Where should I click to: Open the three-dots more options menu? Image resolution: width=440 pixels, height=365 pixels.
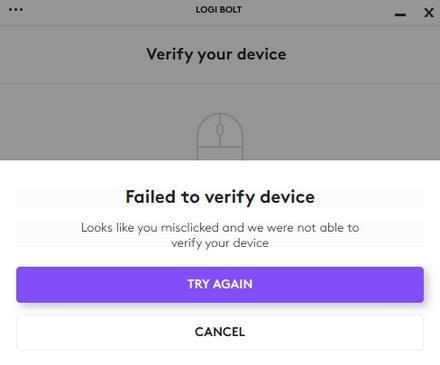[16, 9]
